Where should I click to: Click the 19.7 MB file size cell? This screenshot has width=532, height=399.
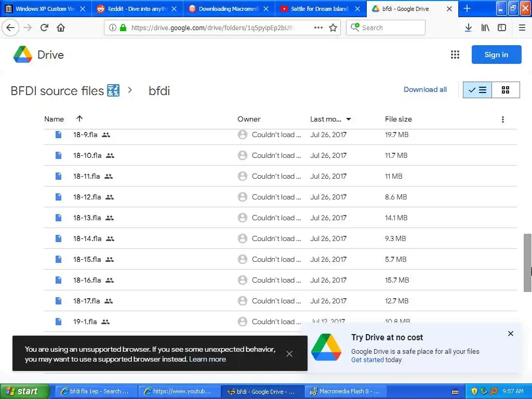396,135
